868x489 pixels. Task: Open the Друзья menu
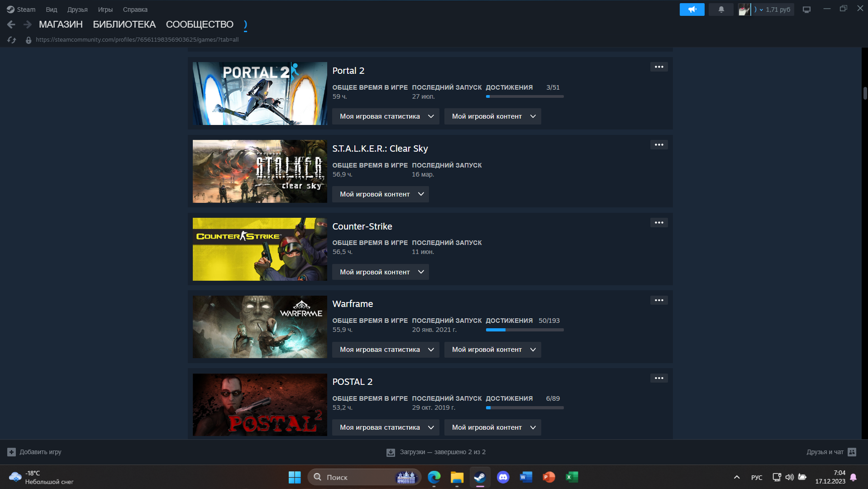[77, 10]
